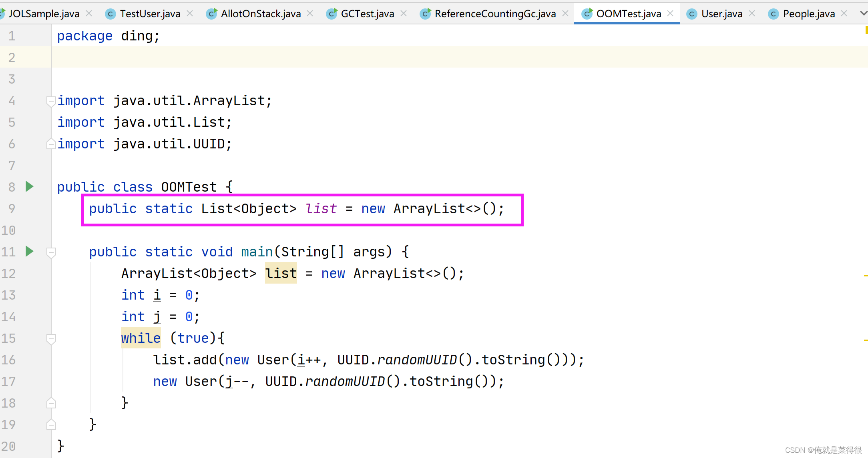This screenshot has height=458, width=868.
Task: Close the GCTest.java tab
Action: coord(404,14)
